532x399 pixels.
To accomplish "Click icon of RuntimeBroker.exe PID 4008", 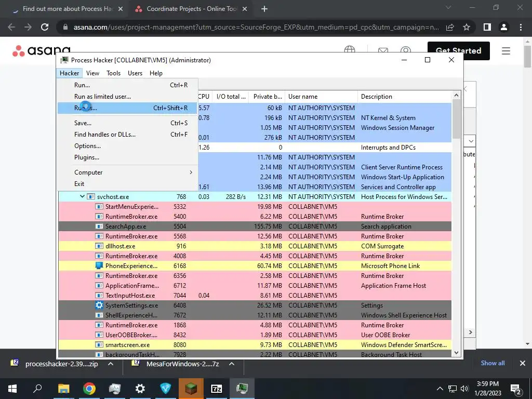I will [x=99, y=256].
